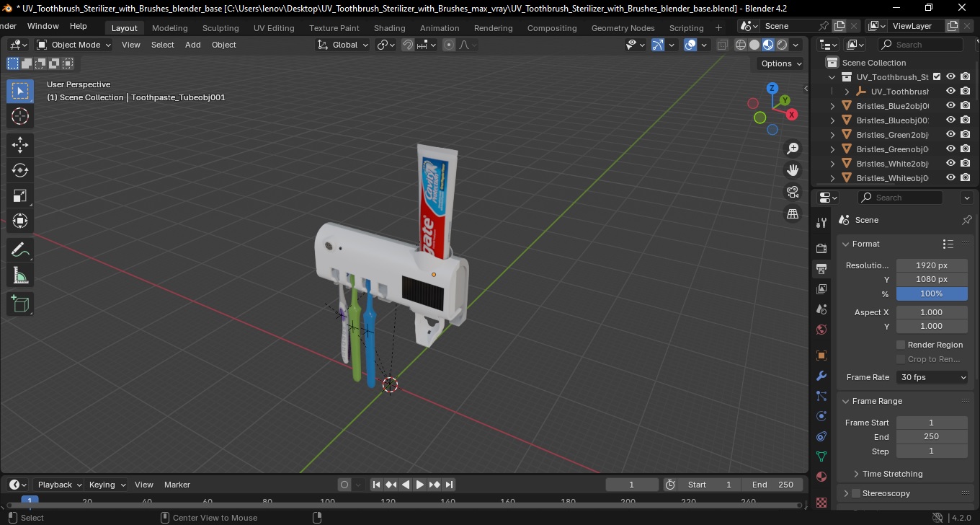The height and width of the screenshot is (525, 980).
Task: Select the Move tool
Action: coord(20,145)
